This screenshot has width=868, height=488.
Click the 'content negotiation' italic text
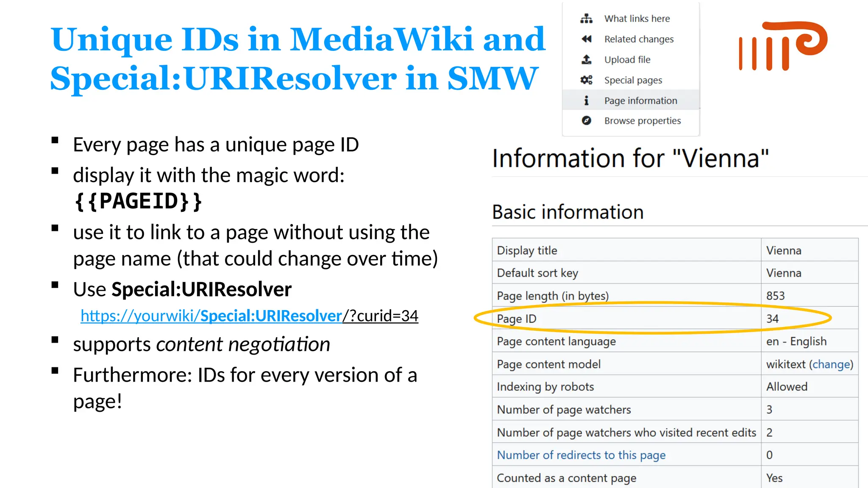pos(243,344)
